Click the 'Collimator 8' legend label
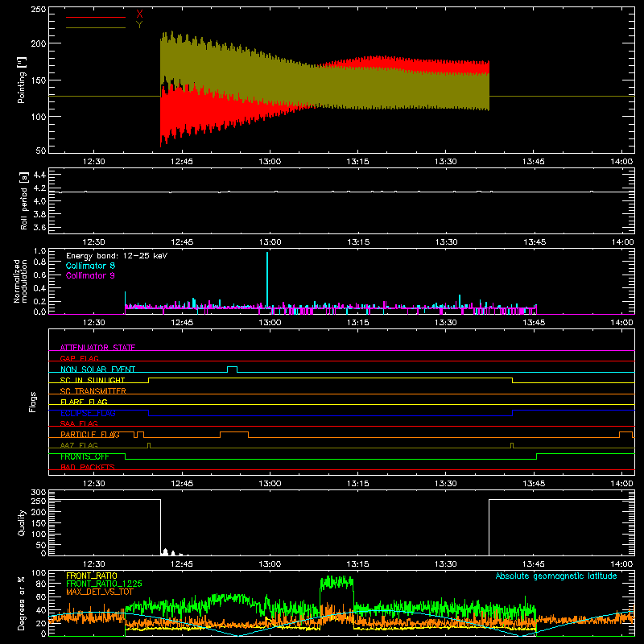Screen dimensions: 644x644 click(x=90, y=266)
